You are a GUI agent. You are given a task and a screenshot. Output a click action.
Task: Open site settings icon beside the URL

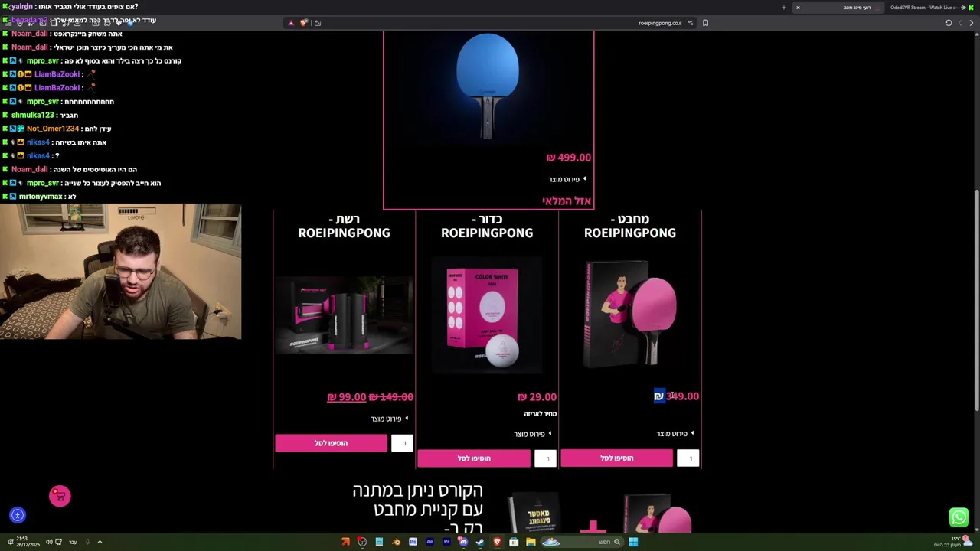(690, 23)
